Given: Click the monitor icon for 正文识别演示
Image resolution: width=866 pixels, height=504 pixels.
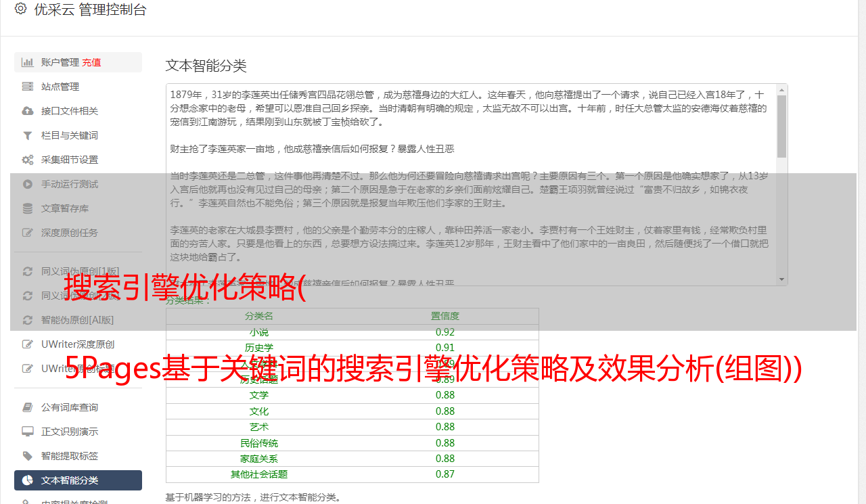Looking at the screenshot, I should [28, 432].
